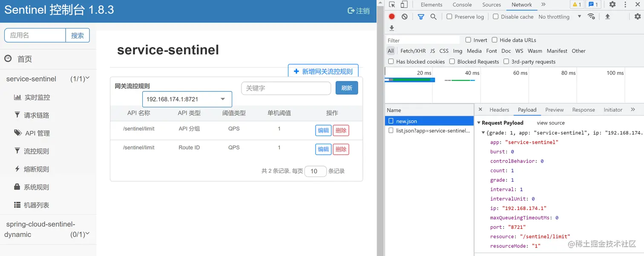Open the Headers tab of request
644x256 pixels.
[x=499, y=109]
